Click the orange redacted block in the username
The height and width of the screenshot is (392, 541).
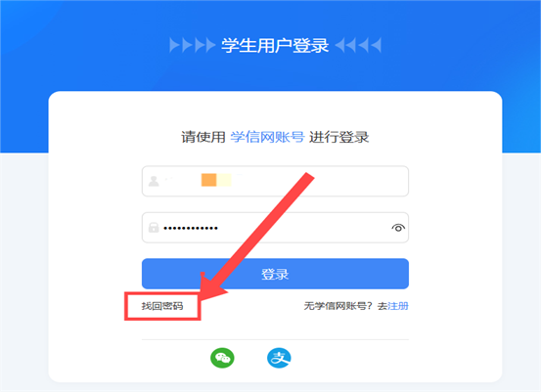tap(208, 180)
